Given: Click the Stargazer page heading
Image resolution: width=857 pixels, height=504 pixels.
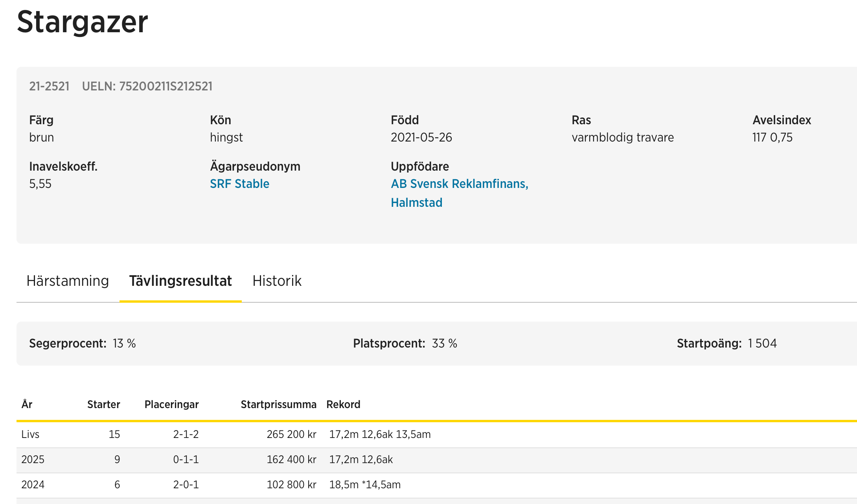Looking at the screenshot, I should click(83, 22).
